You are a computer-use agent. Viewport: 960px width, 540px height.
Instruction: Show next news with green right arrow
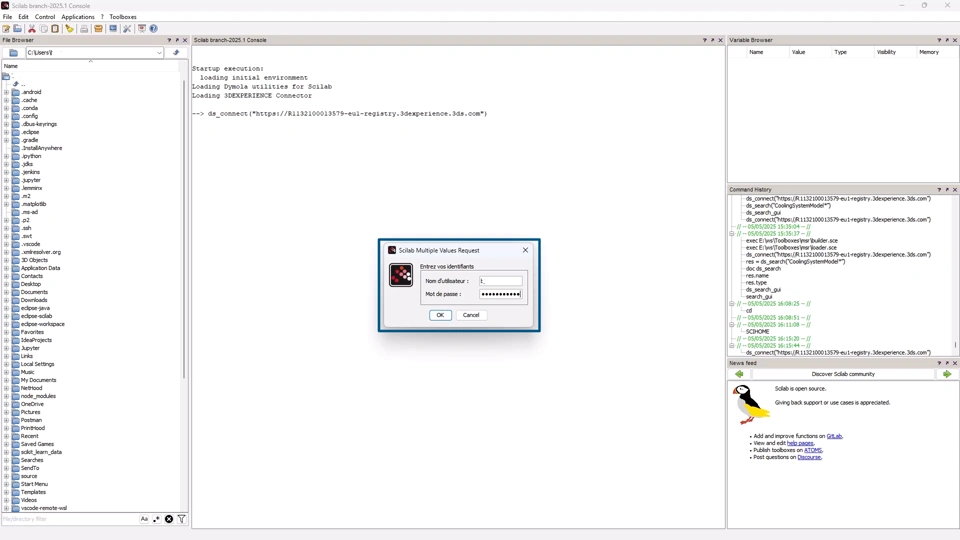tap(947, 374)
